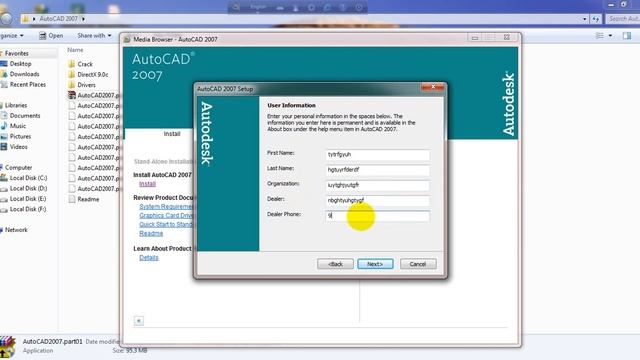Click the Install link in Media Browser
This screenshot has height=360, width=640.
[x=147, y=184]
